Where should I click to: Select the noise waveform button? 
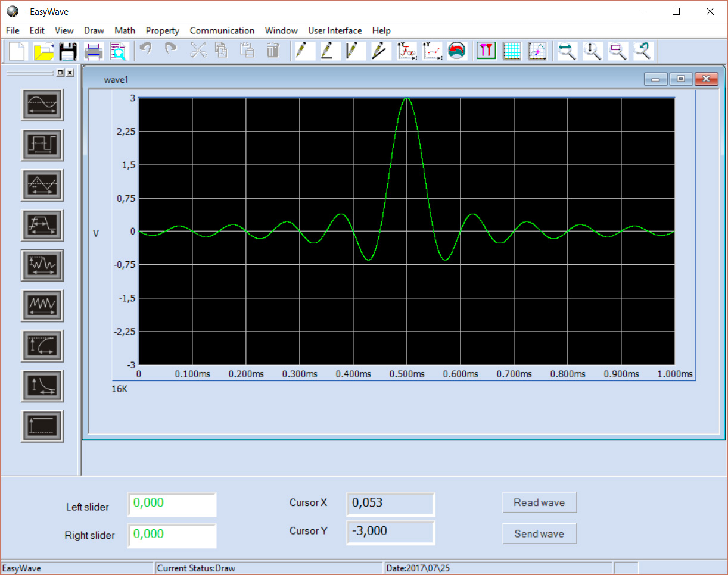(x=42, y=265)
